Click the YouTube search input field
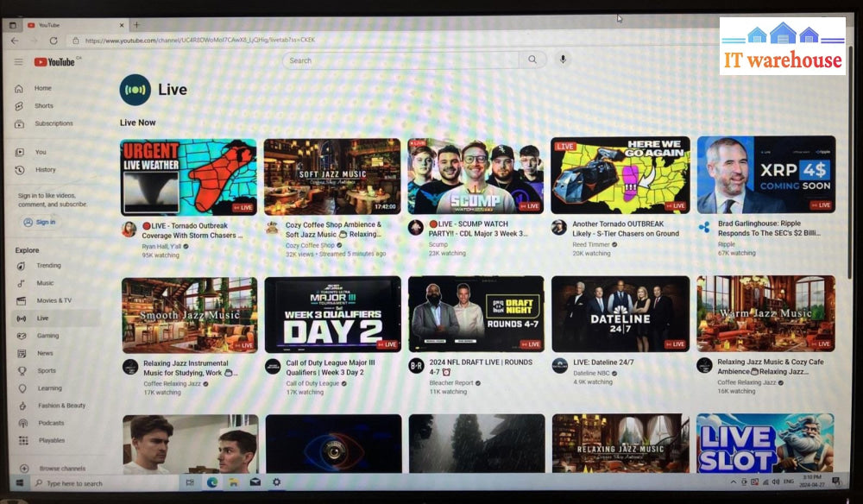The height and width of the screenshot is (504, 863). click(x=401, y=60)
